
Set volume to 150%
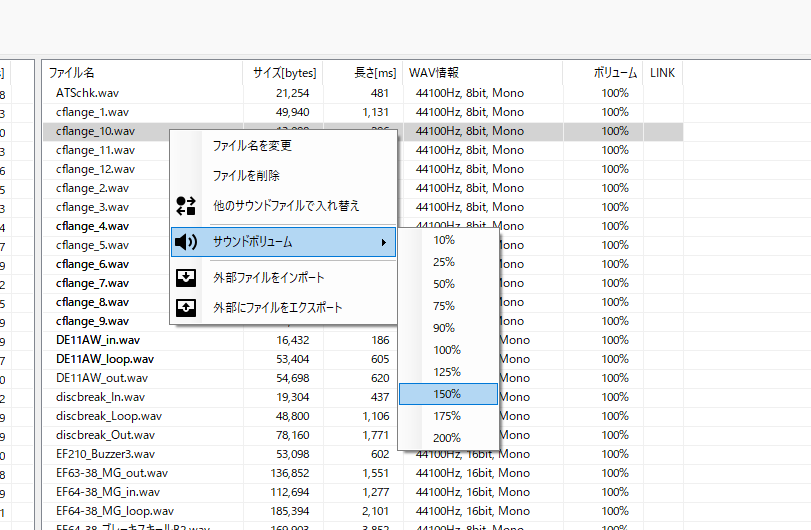pyautogui.click(x=447, y=394)
